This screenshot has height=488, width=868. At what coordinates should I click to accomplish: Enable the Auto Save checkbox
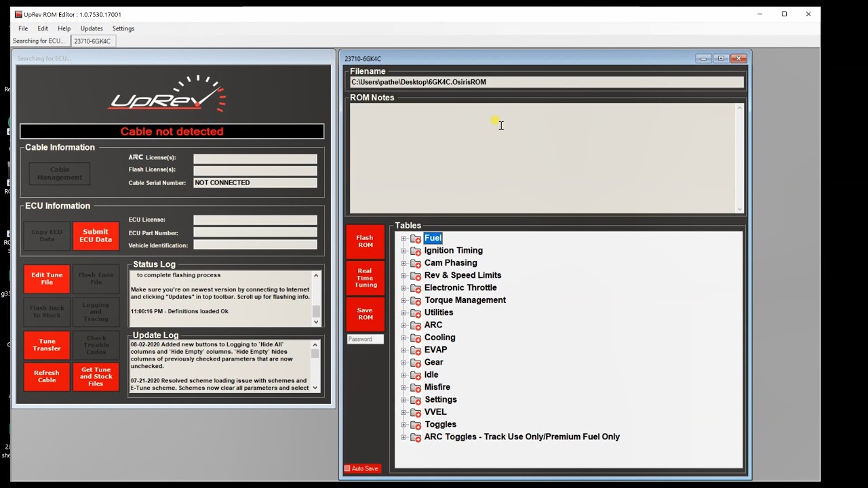point(347,468)
